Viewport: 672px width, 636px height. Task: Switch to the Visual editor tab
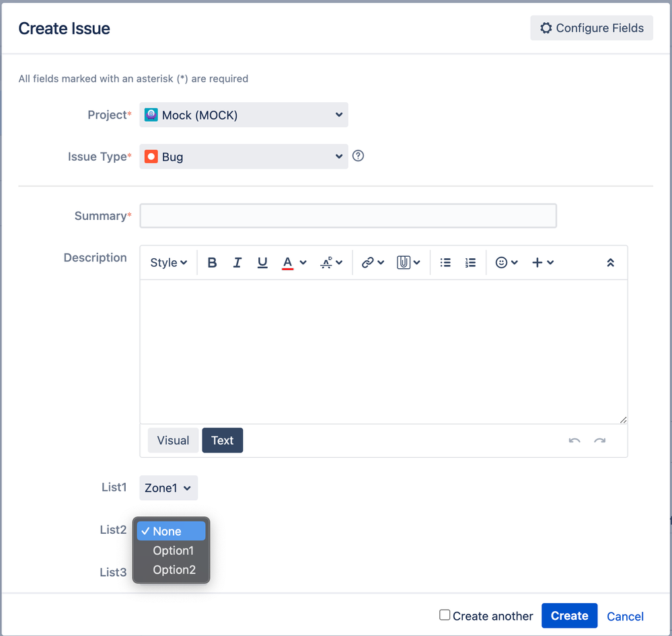coord(173,440)
